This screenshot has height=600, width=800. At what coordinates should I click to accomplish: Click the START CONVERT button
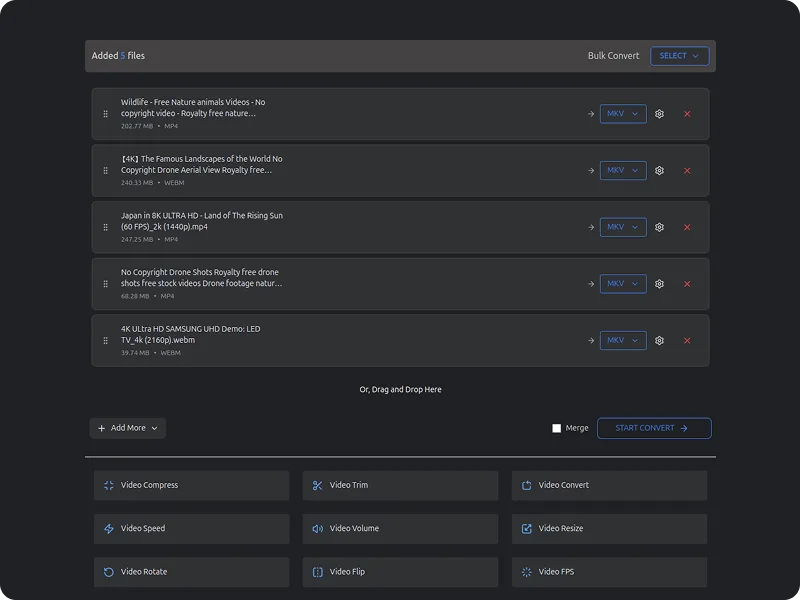pos(654,427)
